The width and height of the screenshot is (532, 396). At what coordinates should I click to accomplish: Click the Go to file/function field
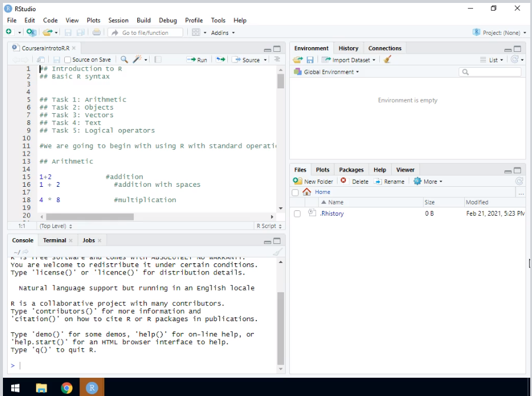[x=146, y=32]
